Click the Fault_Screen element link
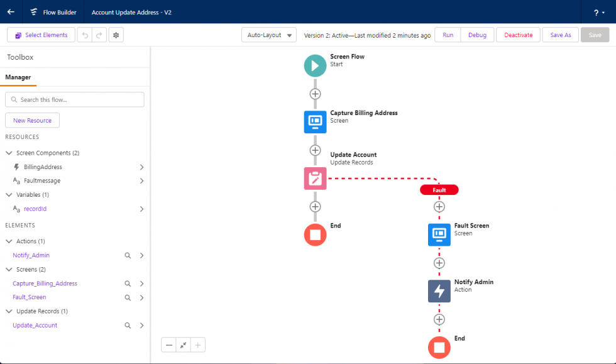Screen dimensions: 616x364 [29, 297]
